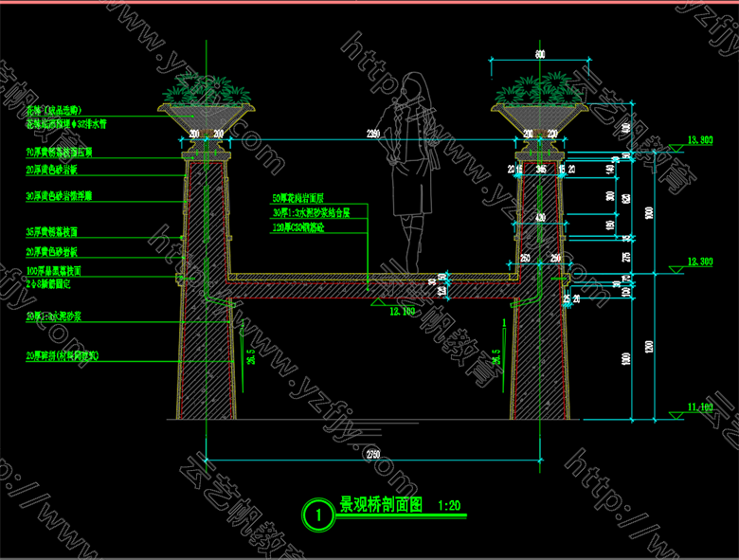
Task: Select the 70厚 coping stone annotation
Action: 59,153
